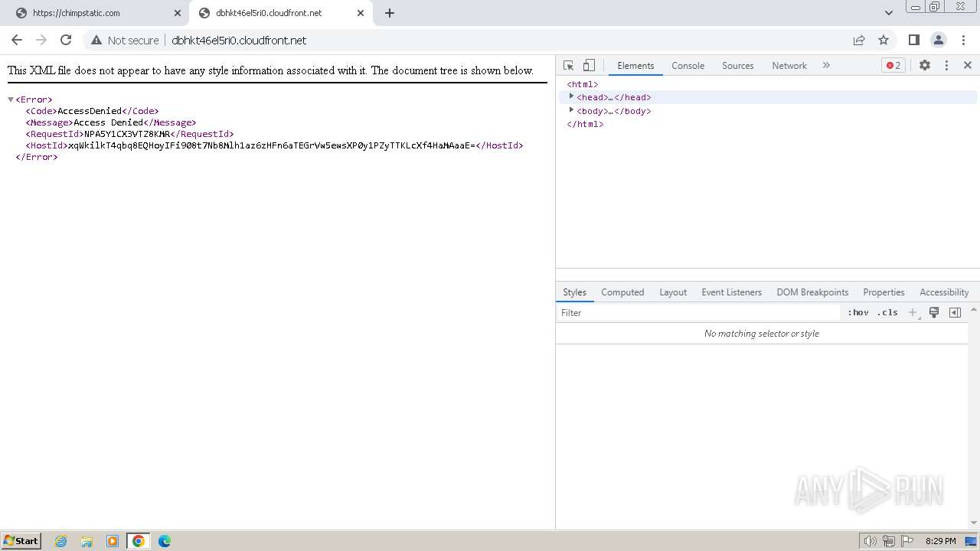Screen dimensions: 980x551
Task: Click the HostId XML line
Action: tap(274, 145)
